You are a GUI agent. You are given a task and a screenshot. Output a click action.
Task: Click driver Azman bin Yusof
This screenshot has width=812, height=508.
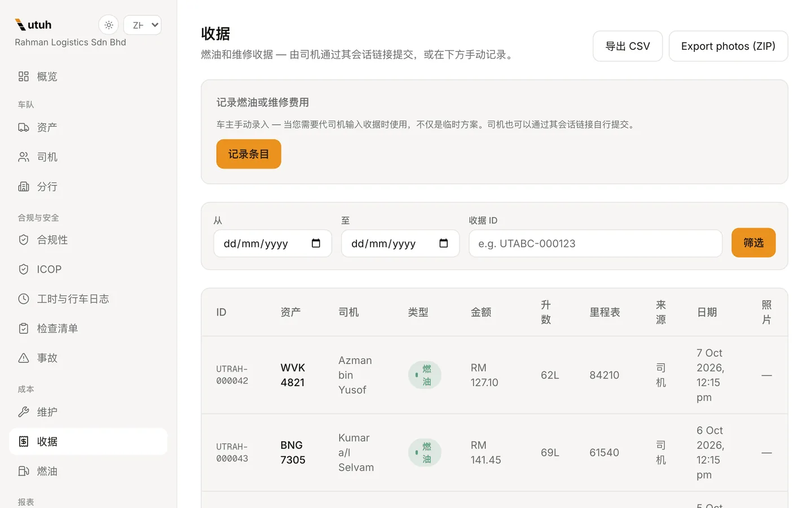pos(355,375)
